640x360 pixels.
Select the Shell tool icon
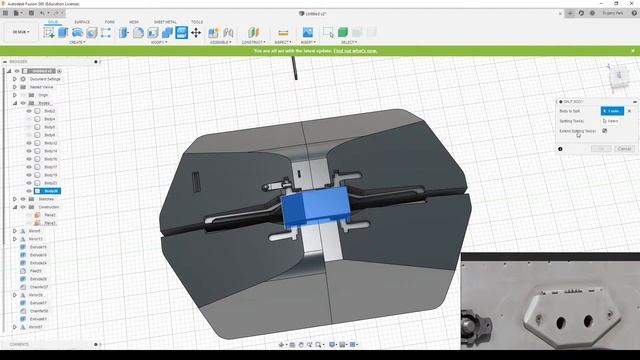pyautogui.click(x=153, y=33)
